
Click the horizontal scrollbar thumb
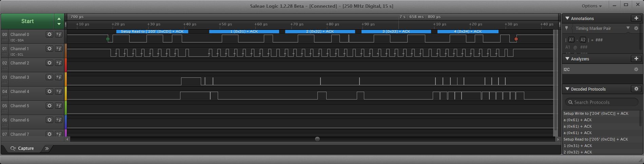[317, 139]
